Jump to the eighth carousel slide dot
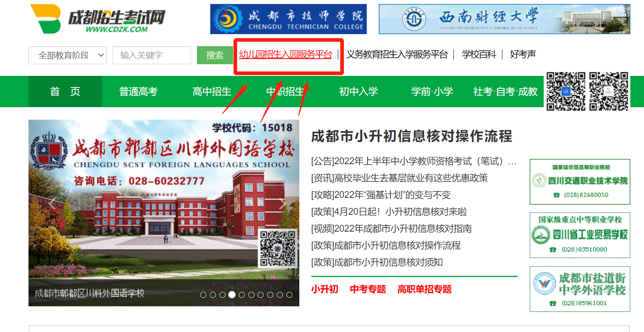The width and height of the screenshot is (644, 332). click(270, 295)
